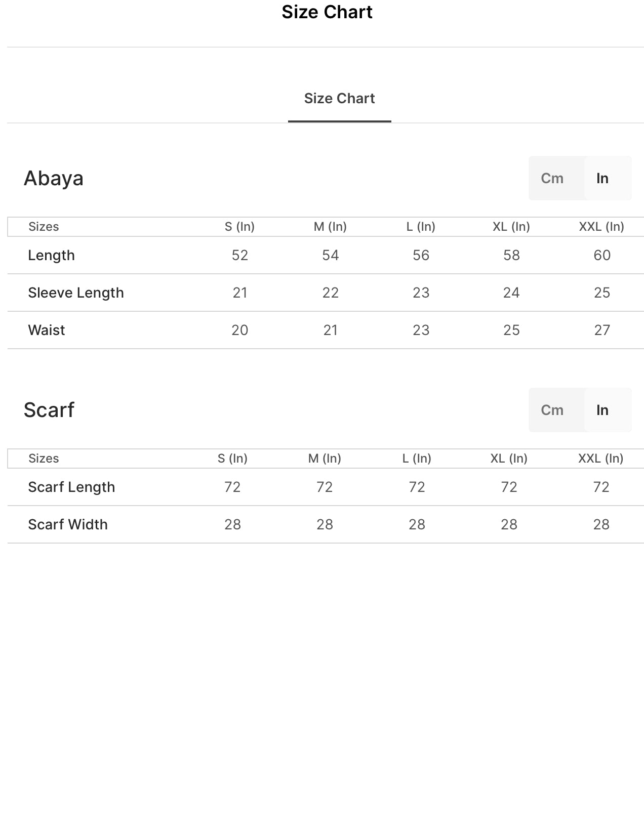This screenshot has width=644, height=828.
Task: Click Abaya S (In) column header
Action: pyautogui.click(x=239, y=227)
